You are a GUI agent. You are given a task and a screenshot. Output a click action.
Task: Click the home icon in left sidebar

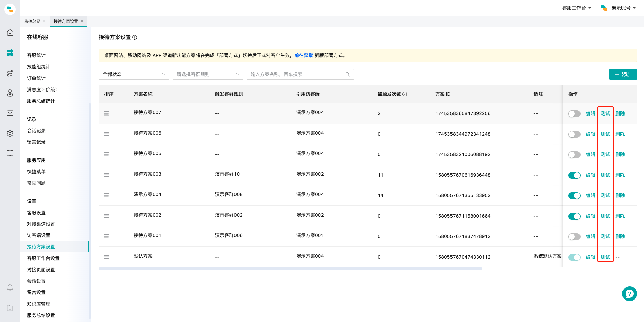pos(10,33)
